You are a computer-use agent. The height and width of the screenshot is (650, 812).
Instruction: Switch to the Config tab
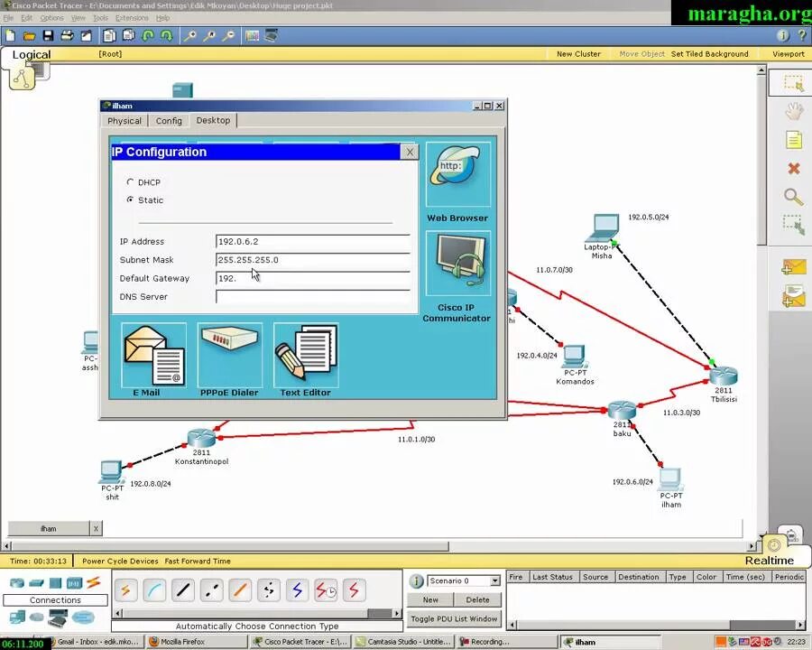coord(169,121)
